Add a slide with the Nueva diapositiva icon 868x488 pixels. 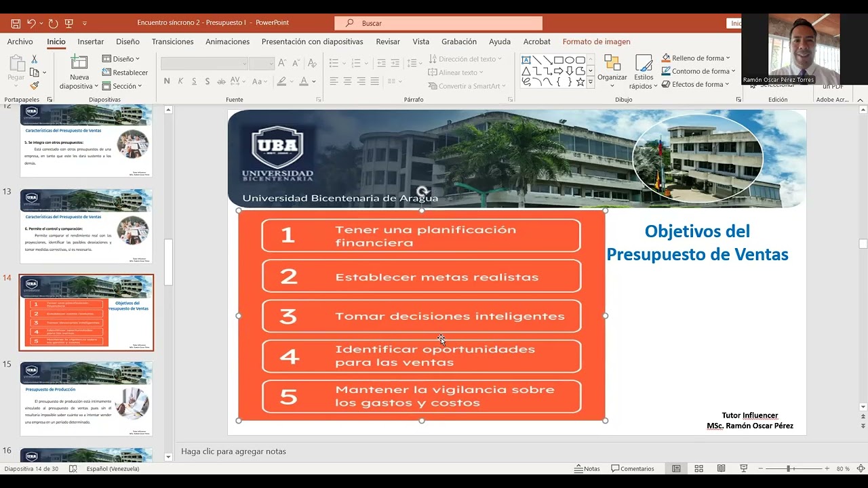coord(79,63)
